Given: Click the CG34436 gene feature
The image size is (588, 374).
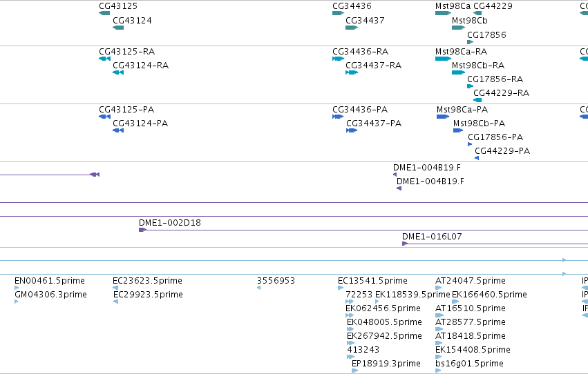Looking at the screenshot, I should [338, 13].
